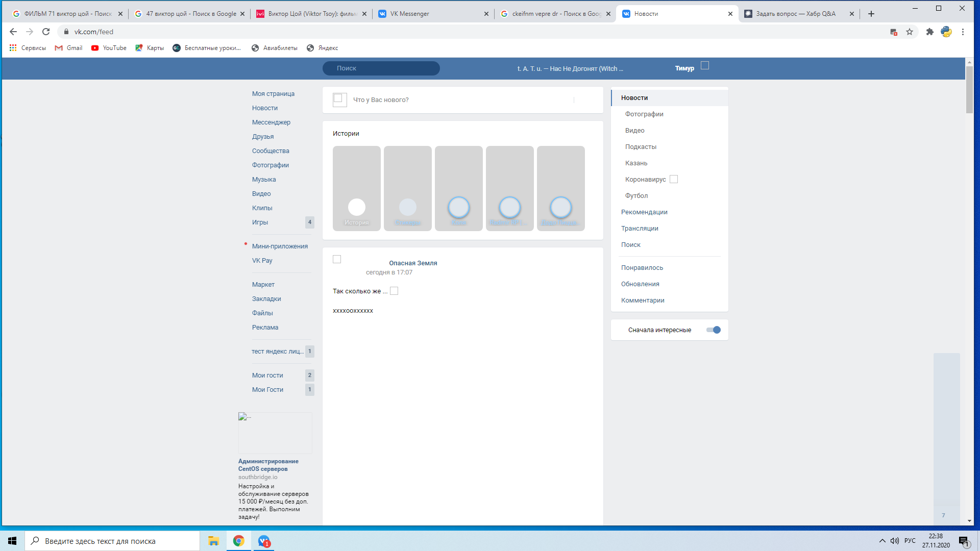The height and width of the screenshot is (551, 980).
Task: Open Друзья in left menu
Action: pyautogui.click(x=263, y=137)
